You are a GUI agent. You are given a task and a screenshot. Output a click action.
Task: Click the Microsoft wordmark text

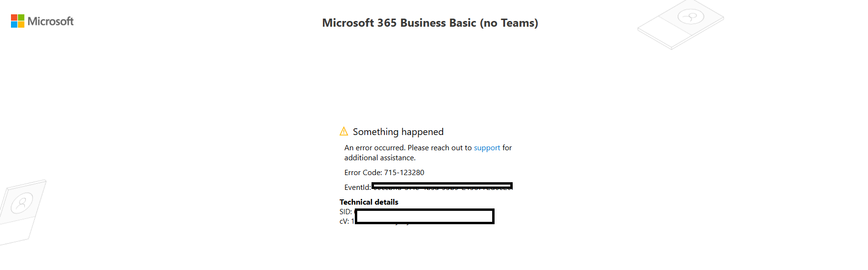tap(51, 21)
